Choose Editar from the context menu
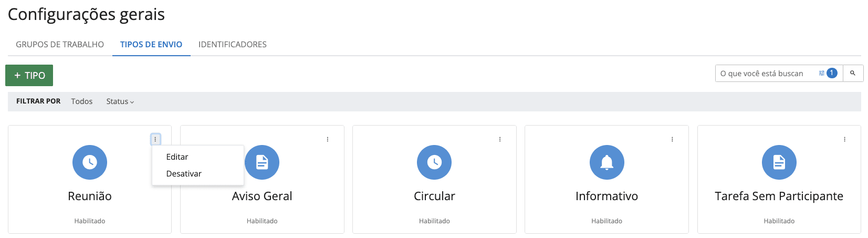 (177, 157)
